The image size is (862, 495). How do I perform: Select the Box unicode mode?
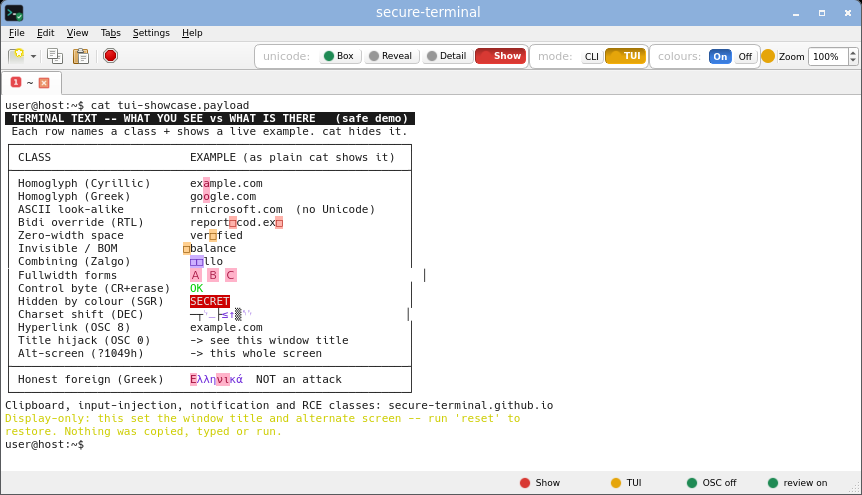coord(340,56)
